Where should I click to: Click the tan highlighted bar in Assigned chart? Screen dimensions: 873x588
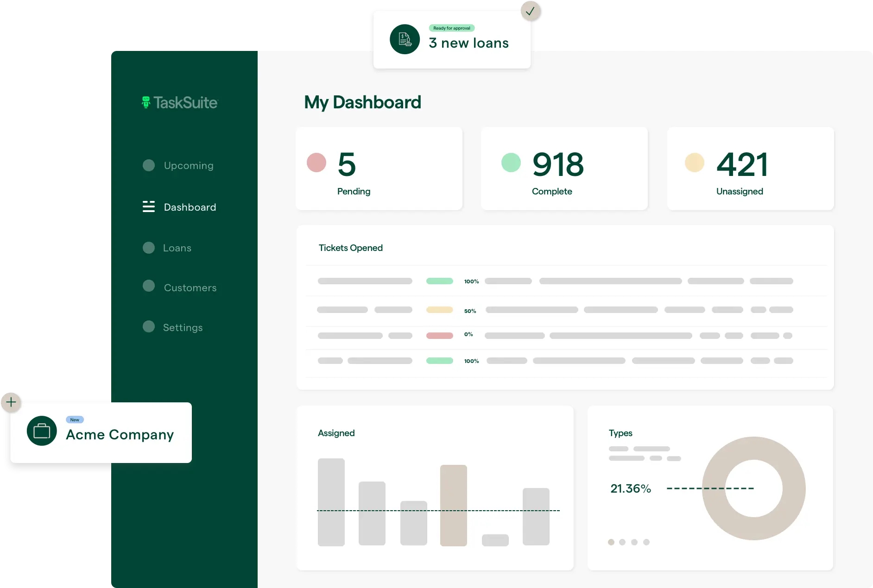(x=454, y=506)
